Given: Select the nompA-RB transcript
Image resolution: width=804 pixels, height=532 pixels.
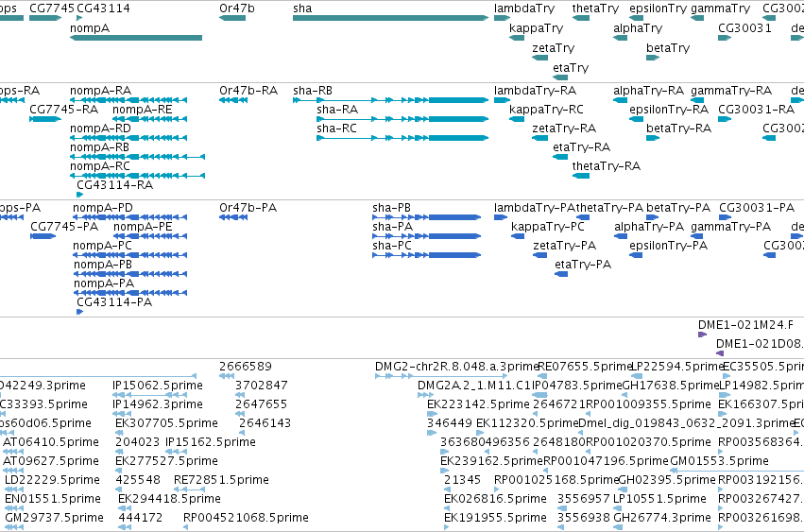Looking at the screenshot, I should click(137, 157).
